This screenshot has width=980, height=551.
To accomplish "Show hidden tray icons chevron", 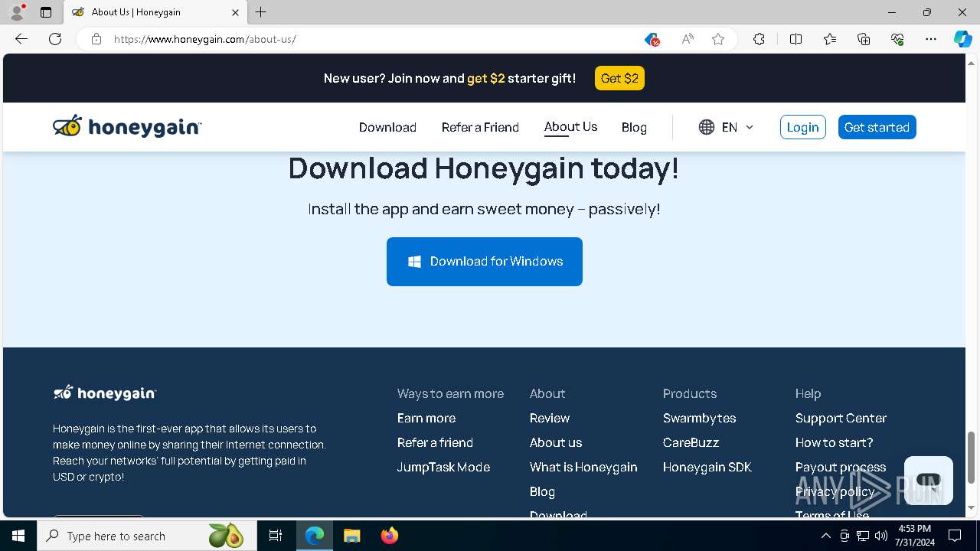I will click(x=825, y=536).
